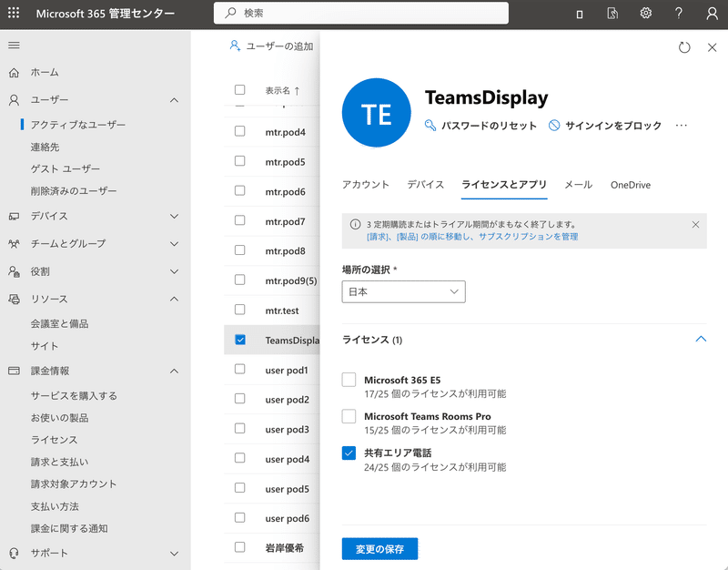Switch to the OneDrive tab
This screenshot has width=728, height=570.
coord(630,185)
